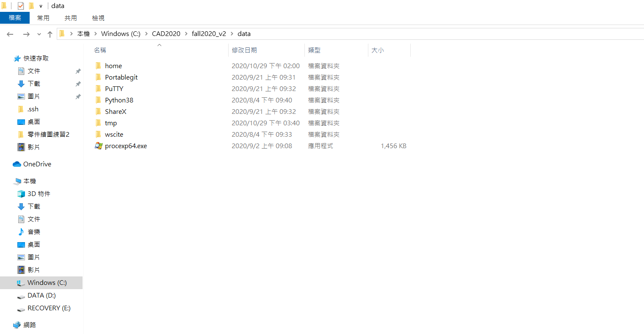
Task: Switch to the 常用 ribbon tab
Action: (43, 18)
